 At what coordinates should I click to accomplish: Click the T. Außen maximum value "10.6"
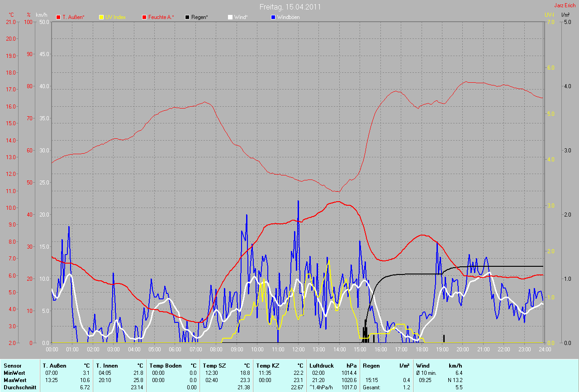pos(85,380)
